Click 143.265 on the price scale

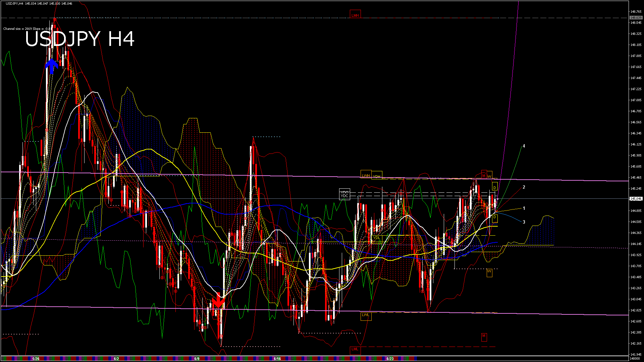click(636, 288)
